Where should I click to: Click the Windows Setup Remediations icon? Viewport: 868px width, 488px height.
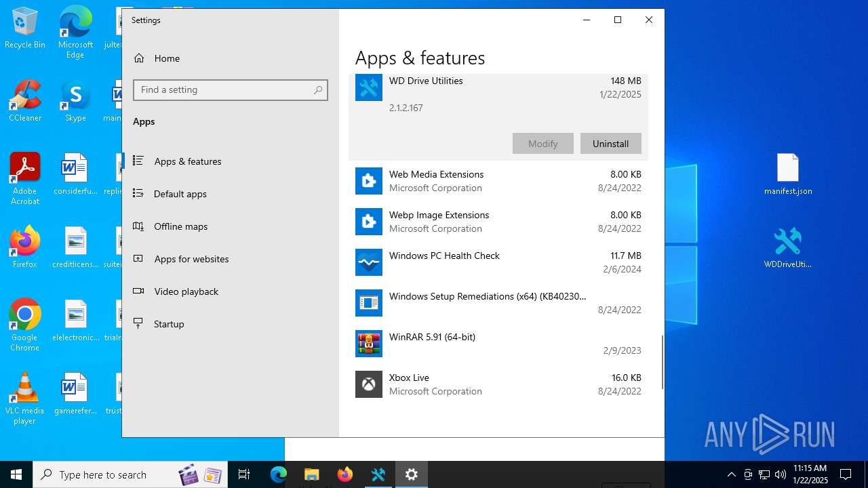[x=369, y=303]
